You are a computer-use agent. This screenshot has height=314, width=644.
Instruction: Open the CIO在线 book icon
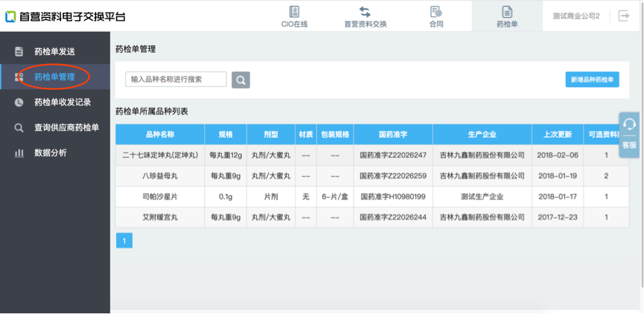(294, 11)
